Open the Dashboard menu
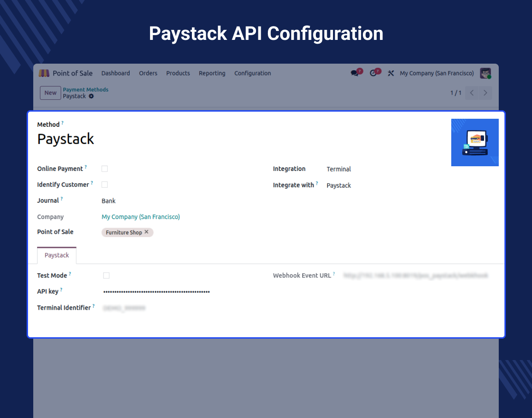This screenshot has height=418, width=532. 115,73
